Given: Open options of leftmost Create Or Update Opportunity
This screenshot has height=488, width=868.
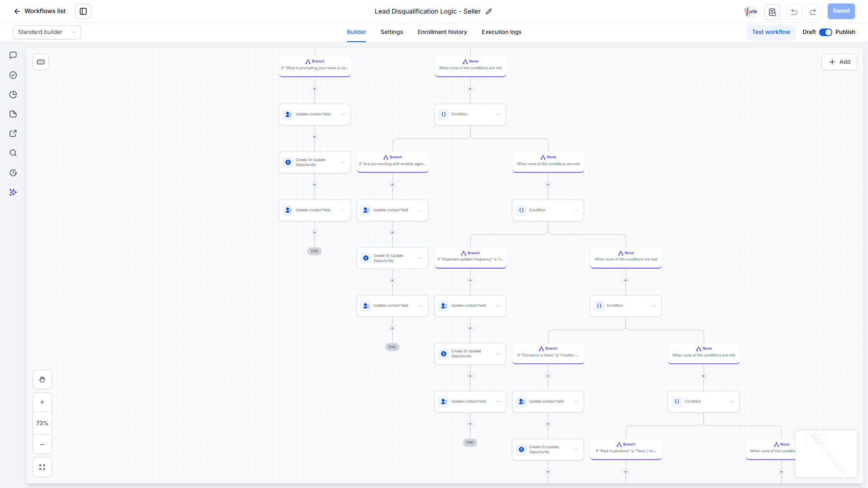Looking at the screenshot, I should pyautogui.click(x=343, y=162).
